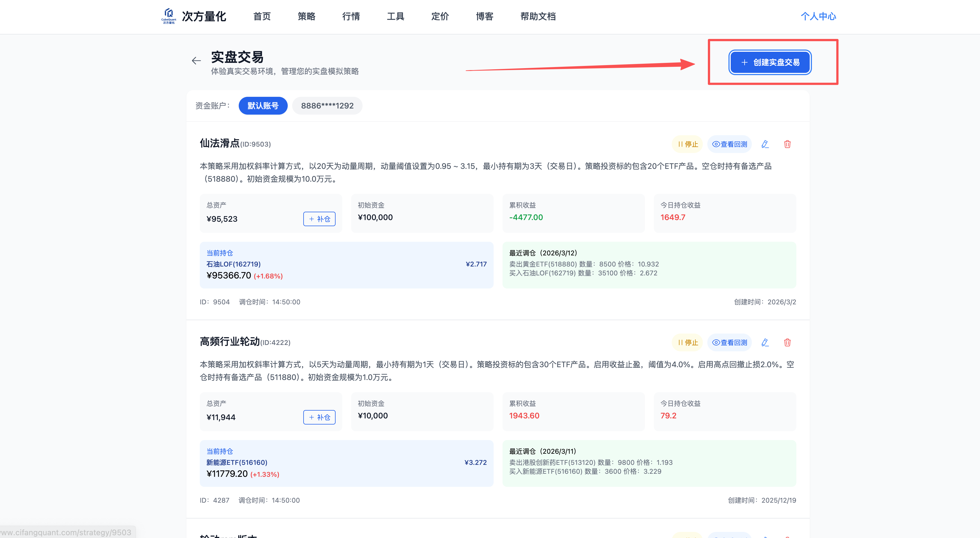The height and width of the screenshot is (538, 980).
Task: Click the back arrow beside 实盘交易
Action: tap(196, 60)
